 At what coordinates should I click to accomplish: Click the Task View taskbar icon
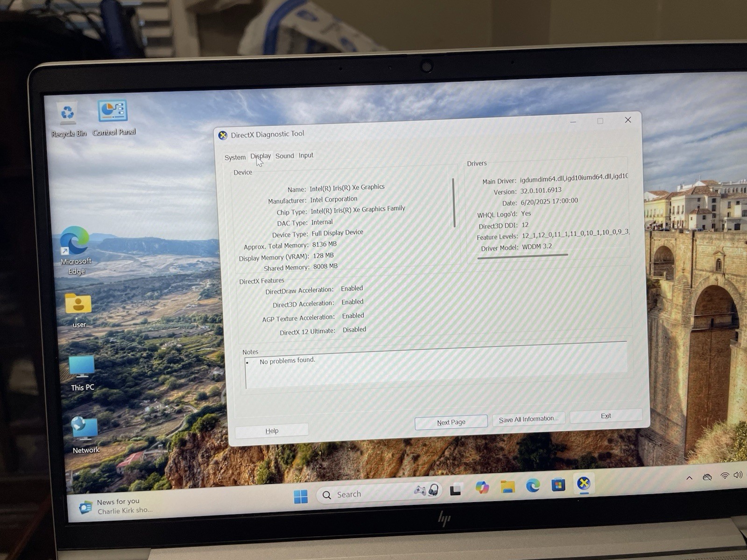click(x=455, y=490)
